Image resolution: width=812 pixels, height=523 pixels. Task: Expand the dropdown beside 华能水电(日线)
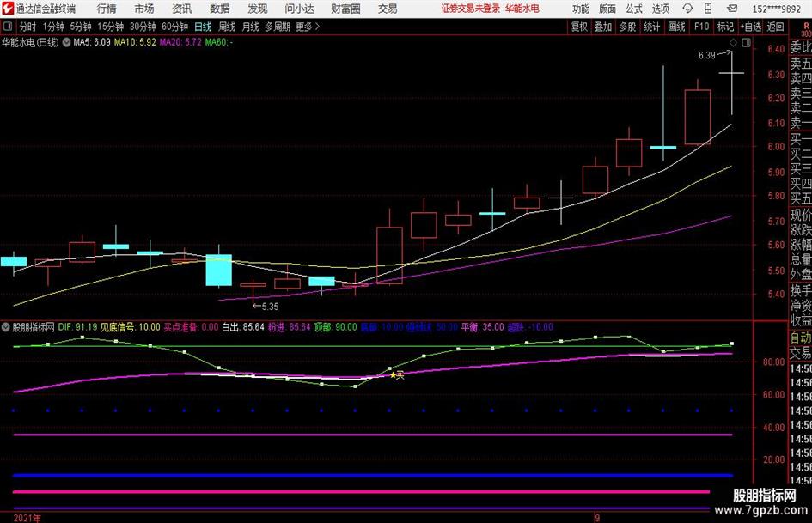[x=66, y=42]
